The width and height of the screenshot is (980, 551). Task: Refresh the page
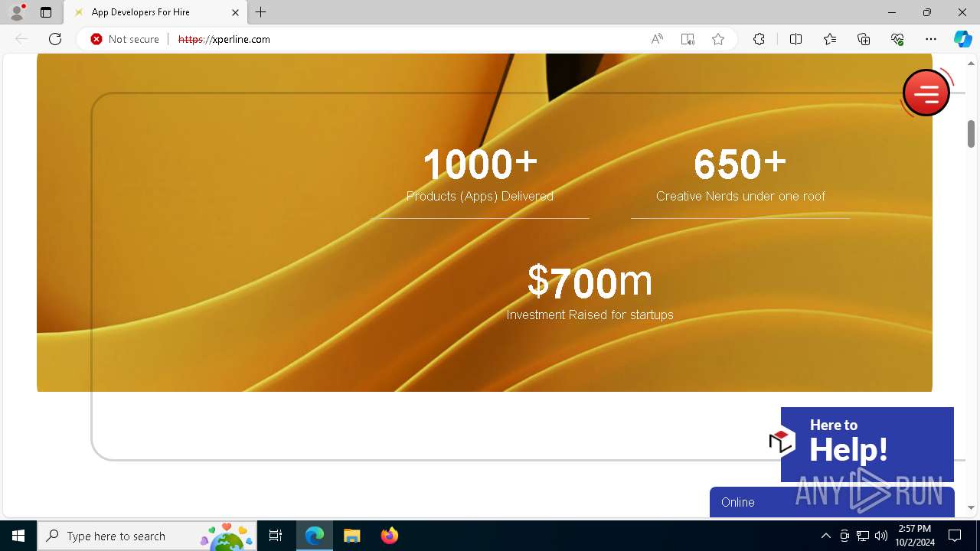point(55,39)
